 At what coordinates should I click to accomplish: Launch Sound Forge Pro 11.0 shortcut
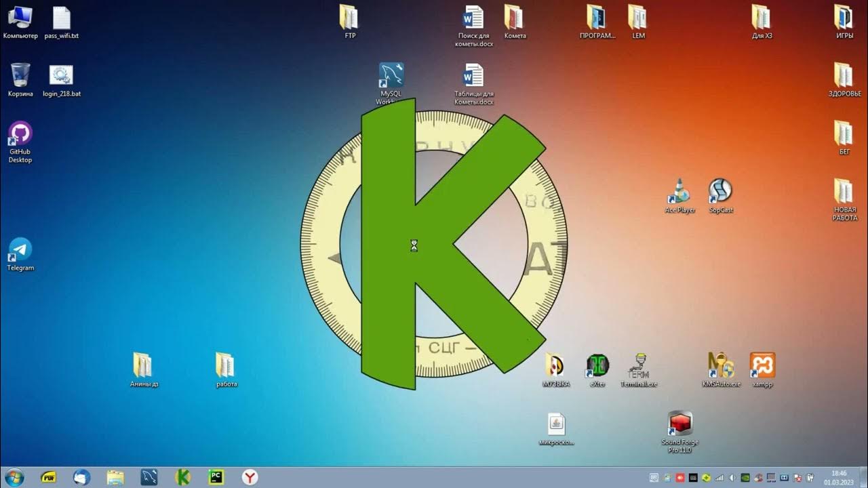click(x=679, y=431)
